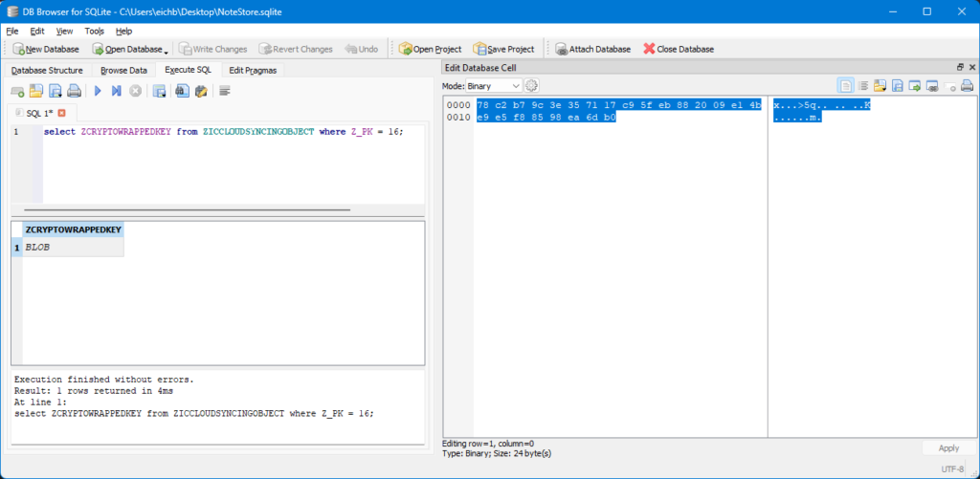Click Write Changes toolbar button
Screen dimensions: 980x479
212,49
